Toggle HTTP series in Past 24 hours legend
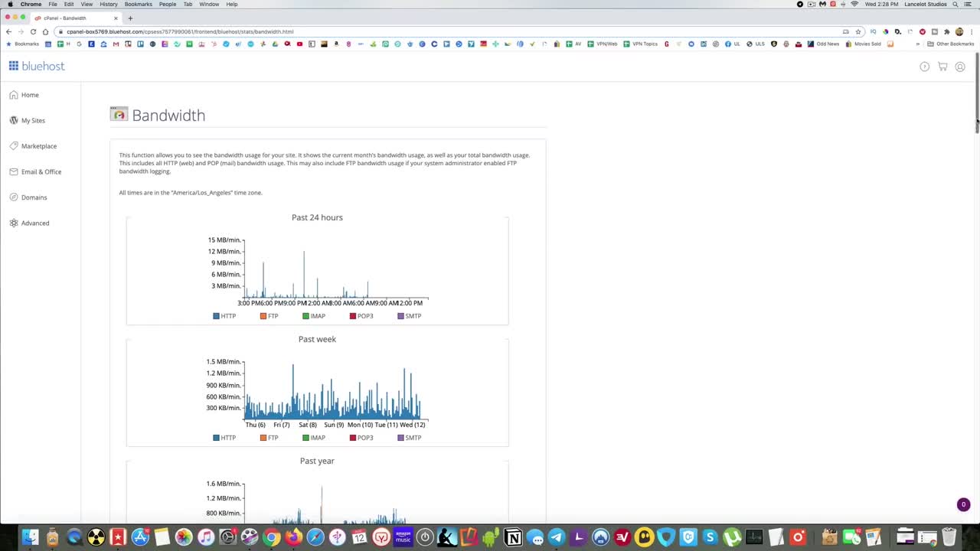 click(x=224, y=316)
